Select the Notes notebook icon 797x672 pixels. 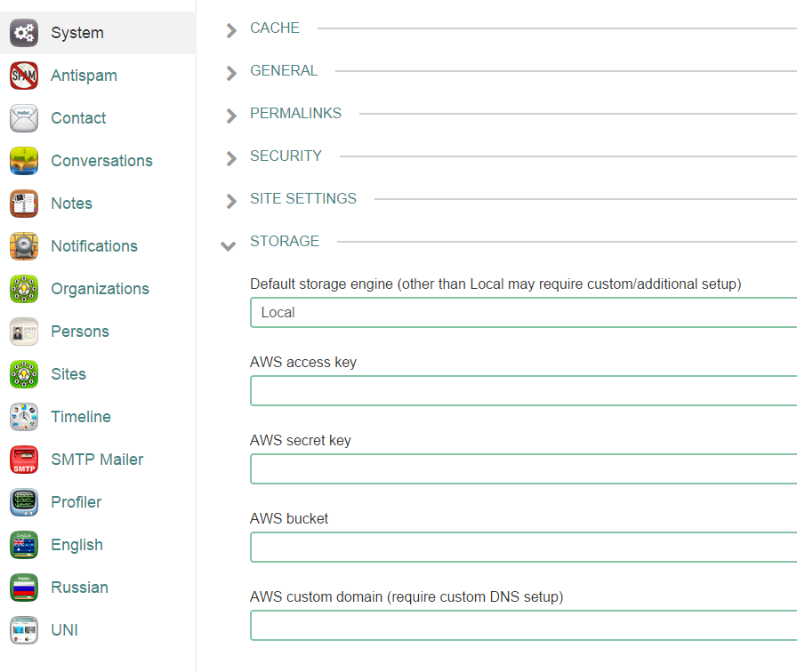pyautogui.click(x=24, y=204)
